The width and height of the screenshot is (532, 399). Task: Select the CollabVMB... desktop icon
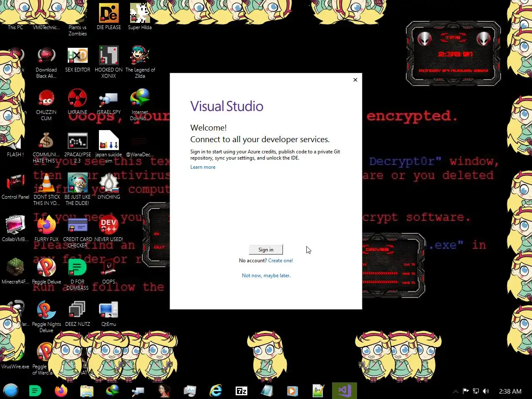[x=15, y=229]
